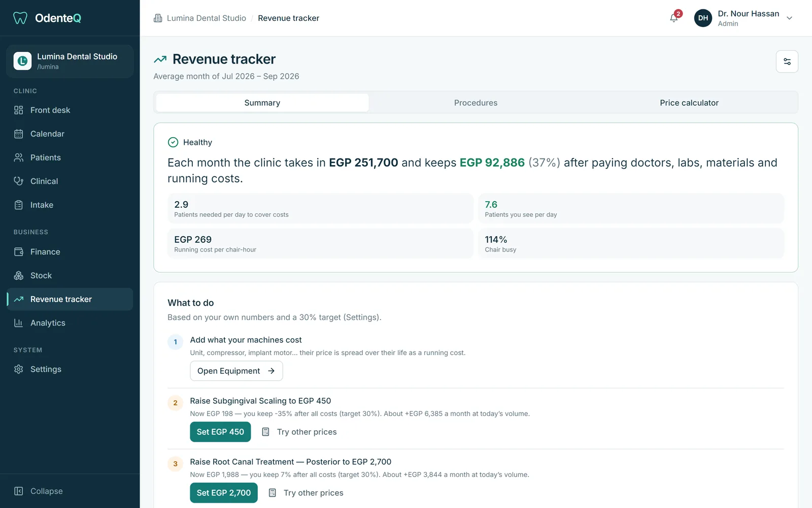The image size is (812, 508).
Task: Go to the Calendar page
Action: (70, 134)
